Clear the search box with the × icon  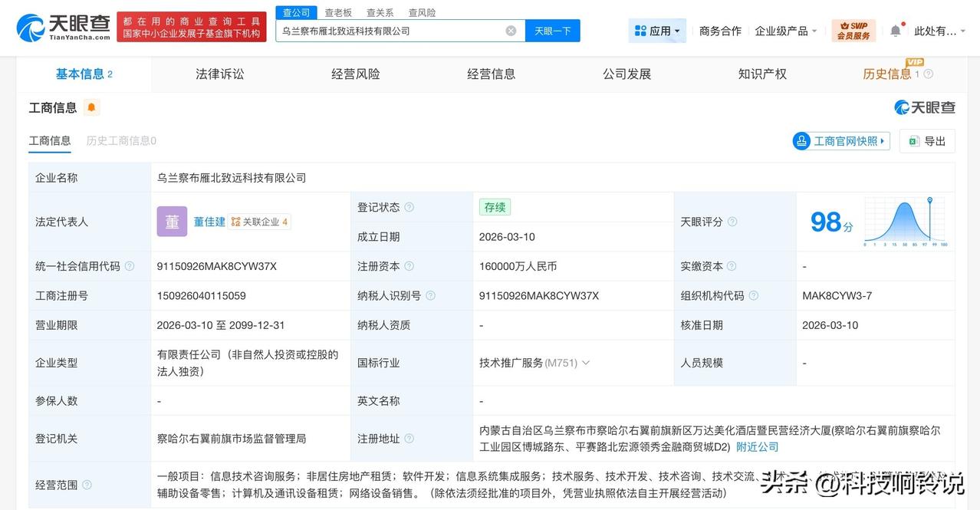tap(509, 30)
